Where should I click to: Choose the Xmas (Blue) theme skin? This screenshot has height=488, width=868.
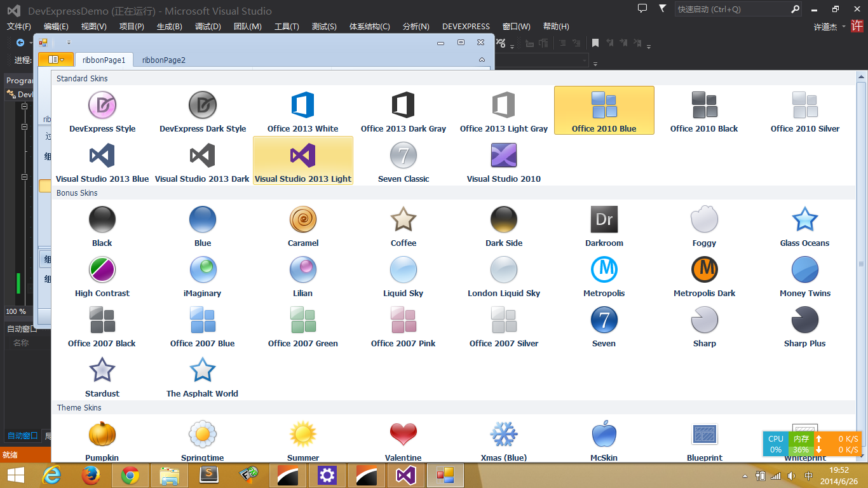point(504,439)
